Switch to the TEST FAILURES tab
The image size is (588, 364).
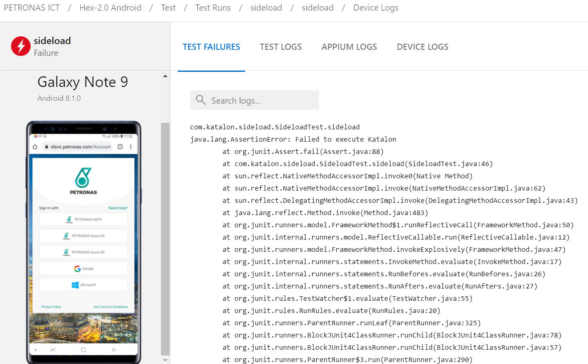coord(211,47)
